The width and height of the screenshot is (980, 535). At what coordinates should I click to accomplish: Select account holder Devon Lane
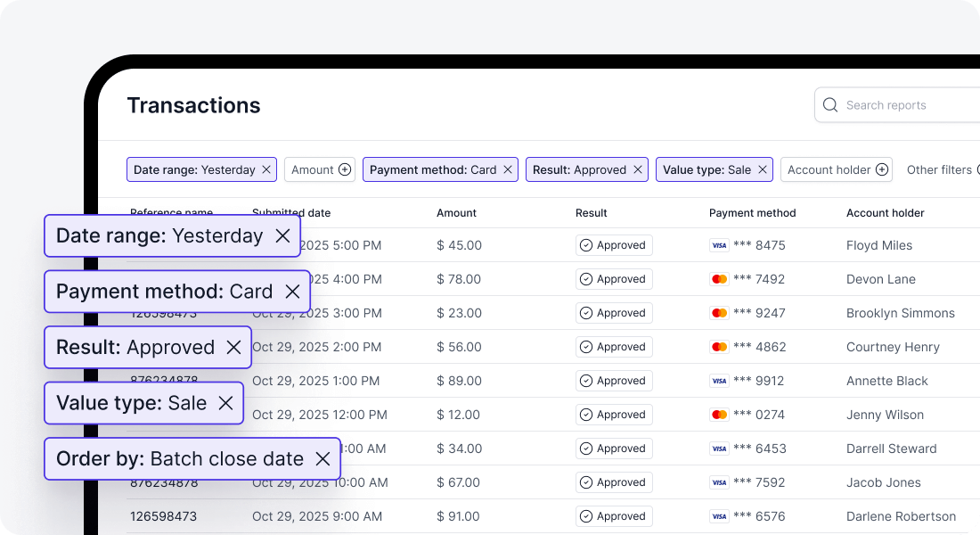881,279
